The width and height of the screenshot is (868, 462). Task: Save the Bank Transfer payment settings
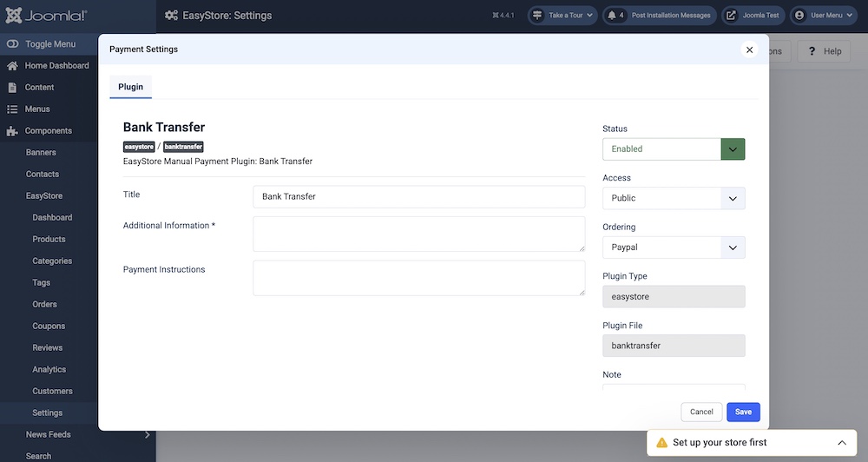coord(743,412)
